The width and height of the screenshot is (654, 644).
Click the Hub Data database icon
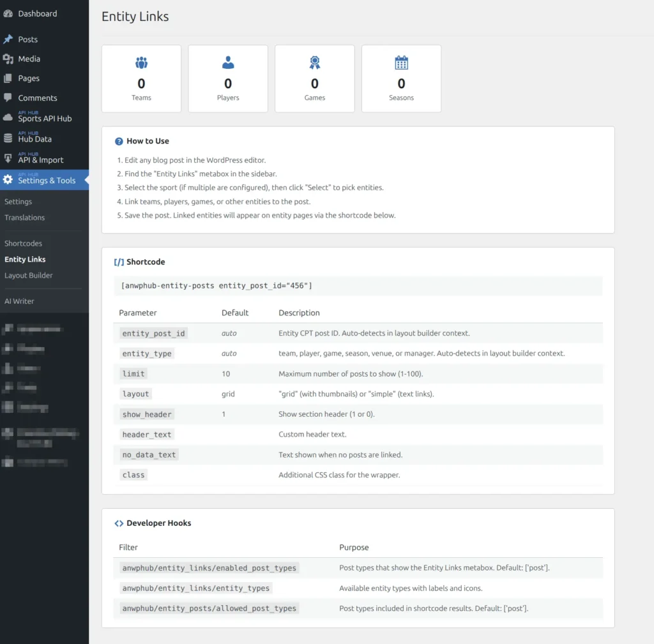point(8,138)
